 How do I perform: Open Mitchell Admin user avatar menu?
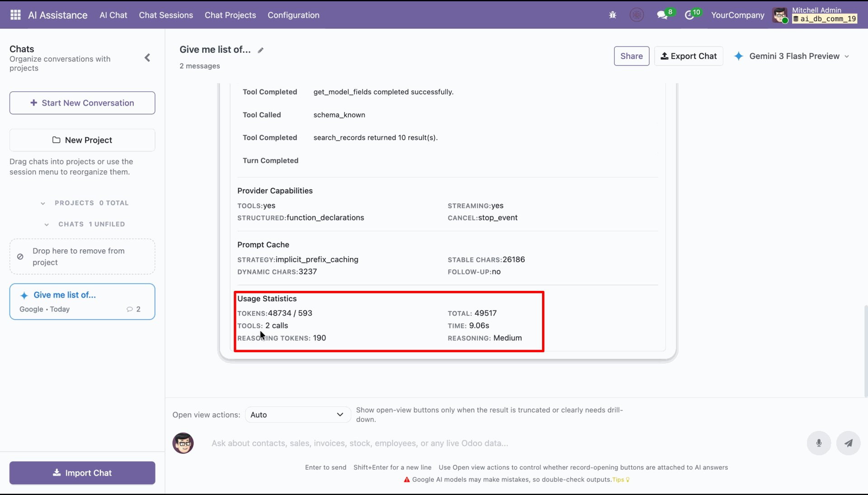(781, 15)
